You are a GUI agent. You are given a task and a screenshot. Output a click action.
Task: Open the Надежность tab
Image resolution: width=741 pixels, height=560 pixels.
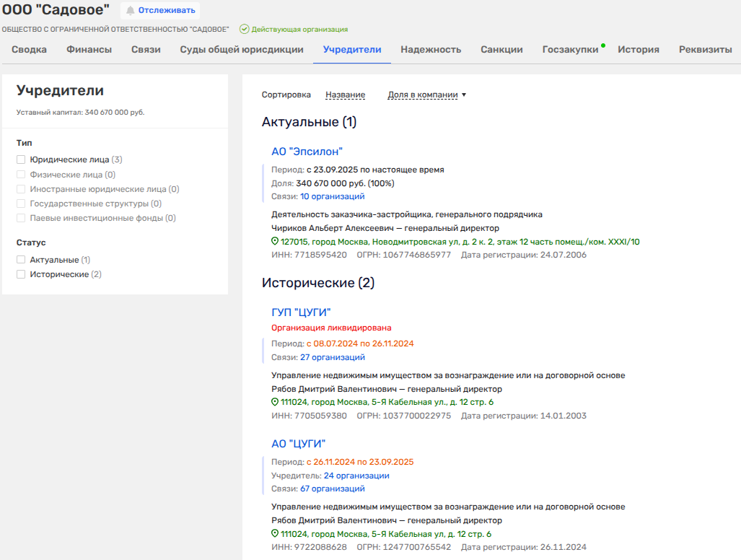(431, 50)
